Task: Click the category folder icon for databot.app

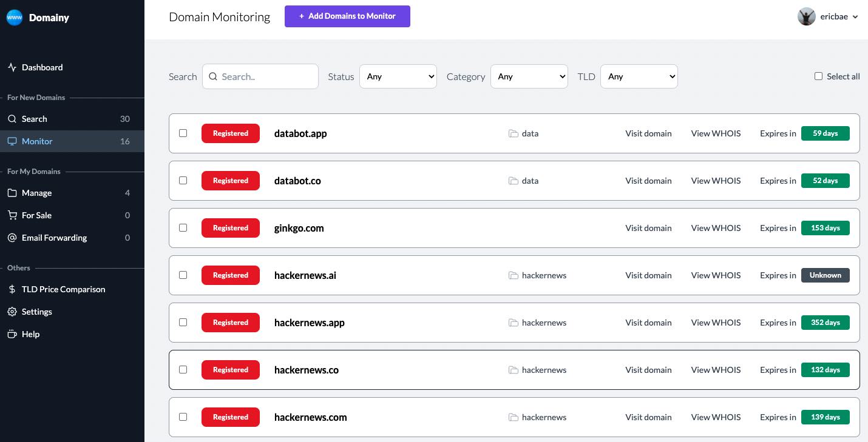Action: (514, 133)
